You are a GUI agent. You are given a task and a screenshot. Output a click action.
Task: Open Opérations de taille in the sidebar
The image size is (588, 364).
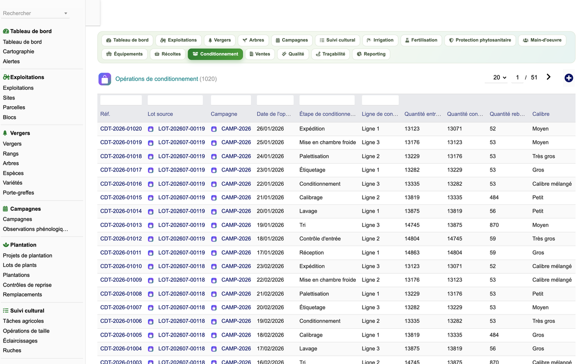click(x=26, y=331)
